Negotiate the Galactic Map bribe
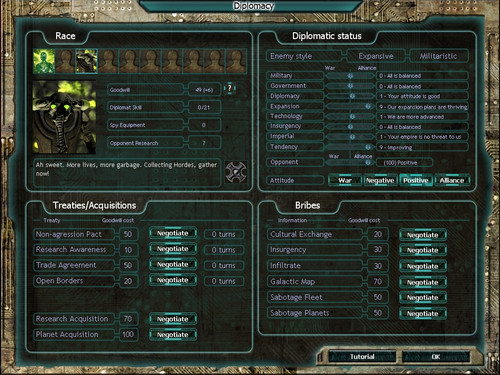The image size is (500, 375). [423, 282]
